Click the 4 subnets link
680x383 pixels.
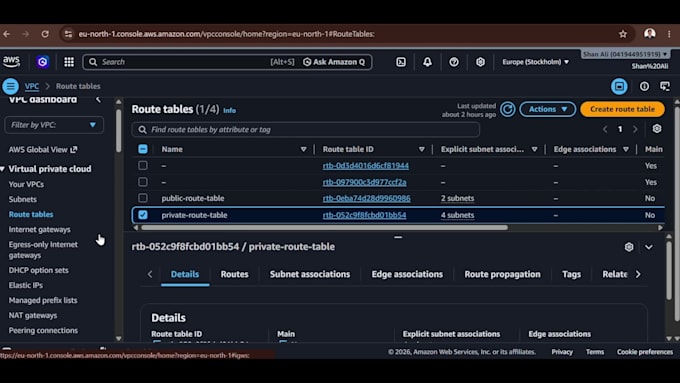point(458,215)
